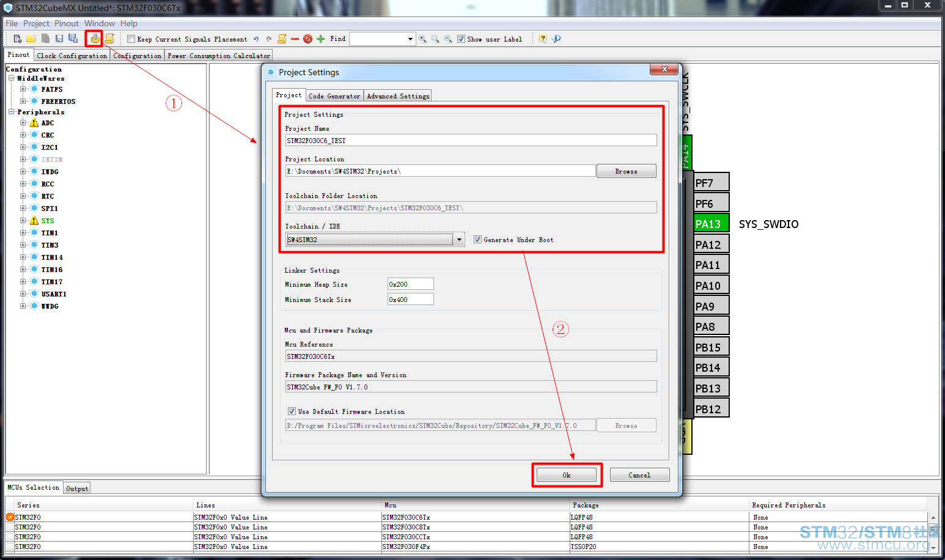Image resolution: width=945 pixels, height=560 pixels.
Task: Click the Project Name input field
Action: click(471, 141)
